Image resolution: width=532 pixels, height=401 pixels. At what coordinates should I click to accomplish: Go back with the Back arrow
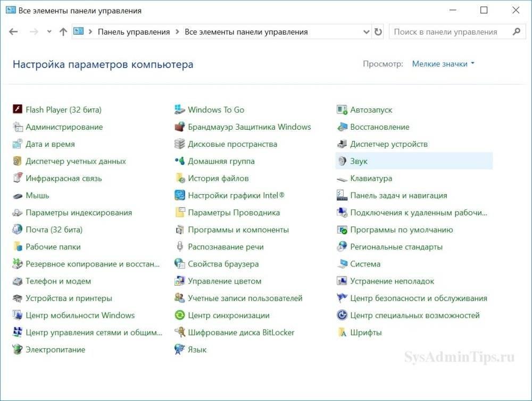(14, 32)
